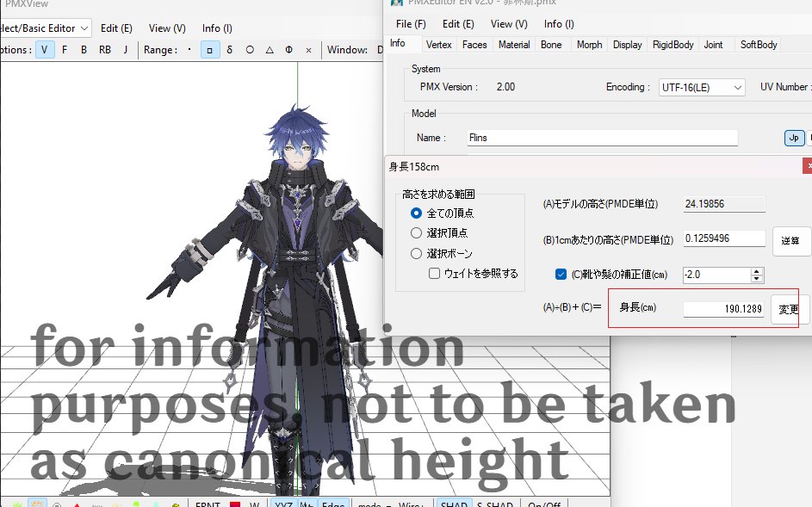Switch to the Morph tab
Viewport: 812px width, 507px height.
click(589, 45)
